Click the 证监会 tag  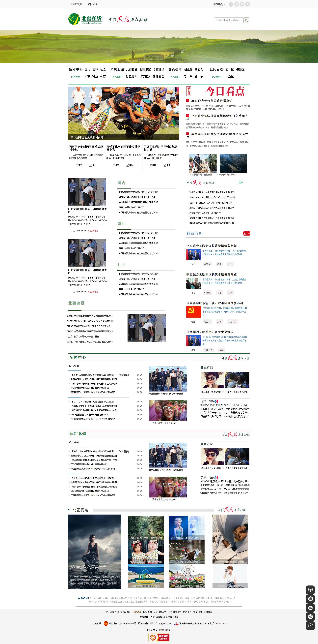click(207, 321)
